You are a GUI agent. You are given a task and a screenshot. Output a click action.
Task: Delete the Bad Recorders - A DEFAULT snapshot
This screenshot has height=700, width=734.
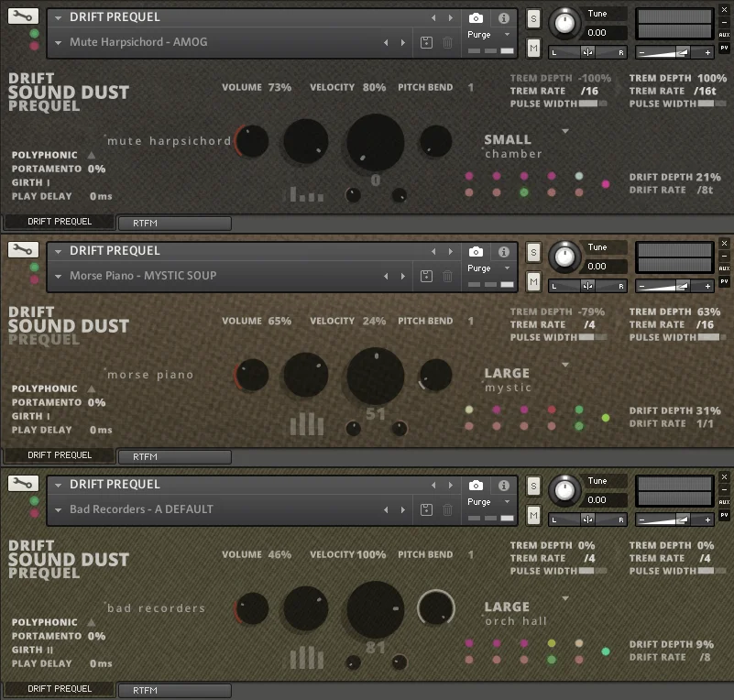(x=447, y=509)
